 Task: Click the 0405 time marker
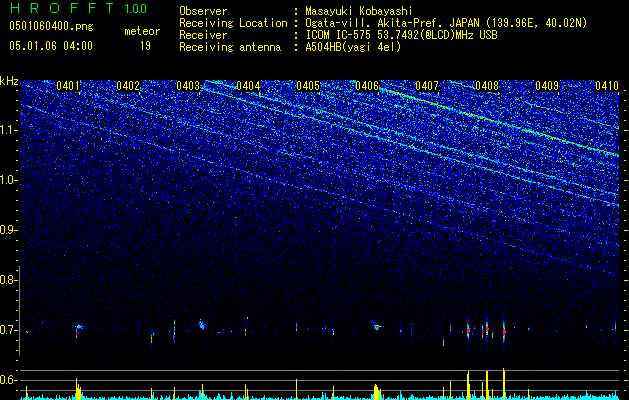pyautogui.click(x=308, y=86)
